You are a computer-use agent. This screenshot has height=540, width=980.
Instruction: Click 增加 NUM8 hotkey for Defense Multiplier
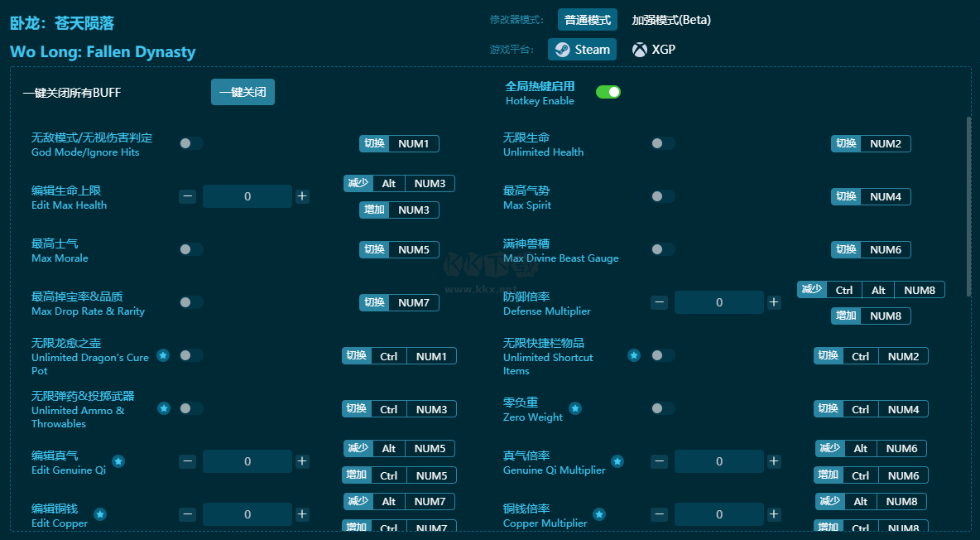pos(871,316)
